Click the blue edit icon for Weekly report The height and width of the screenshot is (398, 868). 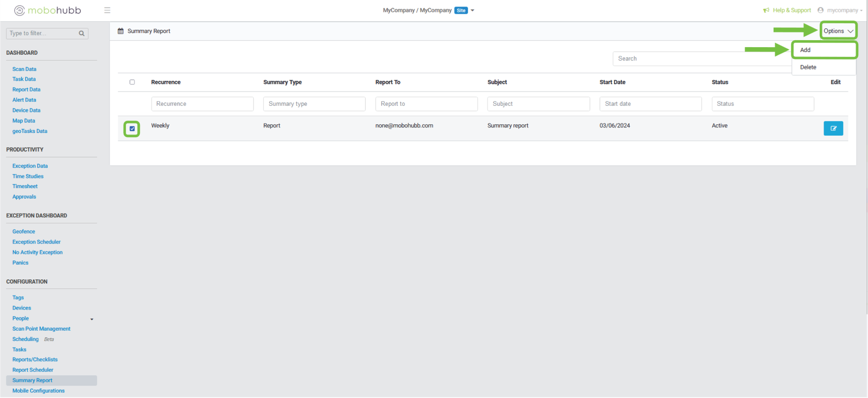tap(833, 129)
